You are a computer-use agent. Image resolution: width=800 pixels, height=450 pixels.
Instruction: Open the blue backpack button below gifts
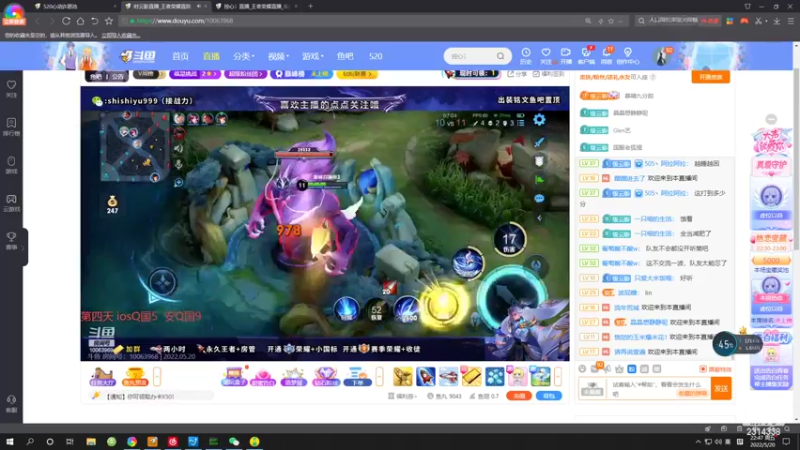click(x=549, y=396)
